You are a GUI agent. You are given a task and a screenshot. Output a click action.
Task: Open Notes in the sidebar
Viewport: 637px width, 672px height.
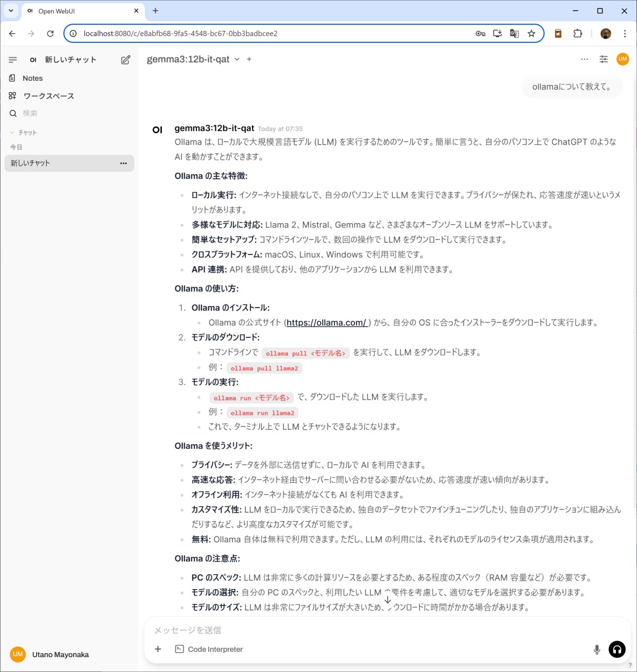(32, 78)
